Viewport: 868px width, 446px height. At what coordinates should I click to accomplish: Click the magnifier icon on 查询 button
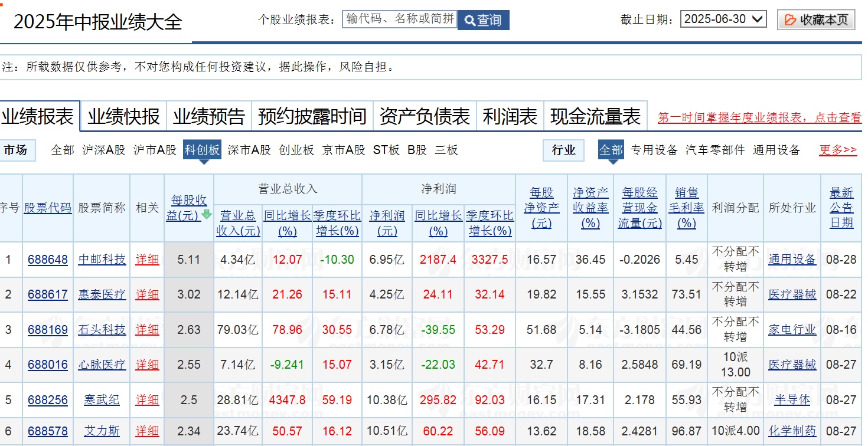point(469,21)
